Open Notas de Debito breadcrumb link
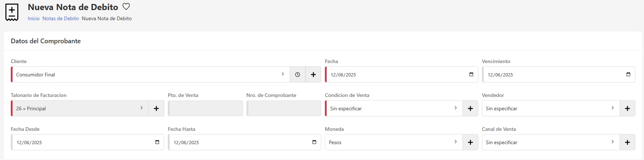644x160 pixels. 60,18
